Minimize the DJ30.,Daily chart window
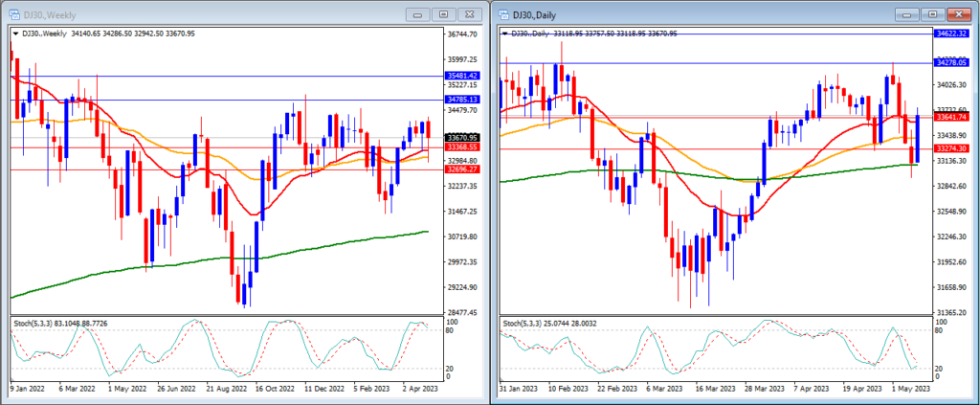Viewport: 980px width, 405px height. (x=906, y=13)
